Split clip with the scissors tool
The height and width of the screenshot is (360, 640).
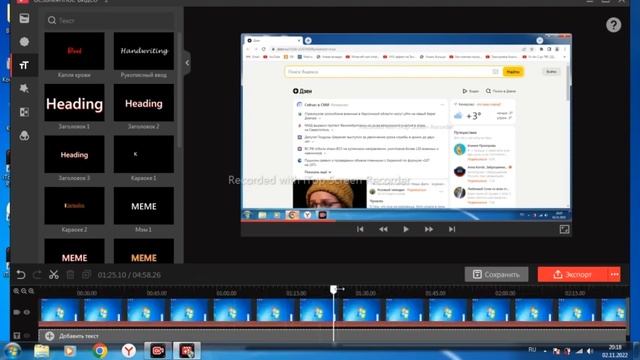(x=53, y=275)
